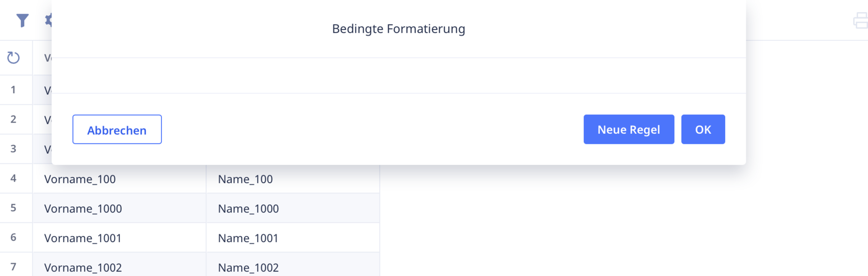Viewport: 868px width, 276px height.
Task: Click the Vorname_100 cell
Action: click(120, 179)
